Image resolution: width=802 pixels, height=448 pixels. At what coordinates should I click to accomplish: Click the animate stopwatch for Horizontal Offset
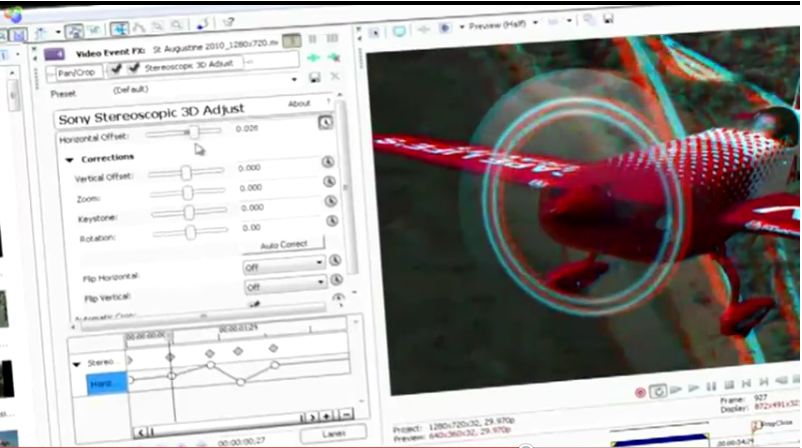pos(325,122)
